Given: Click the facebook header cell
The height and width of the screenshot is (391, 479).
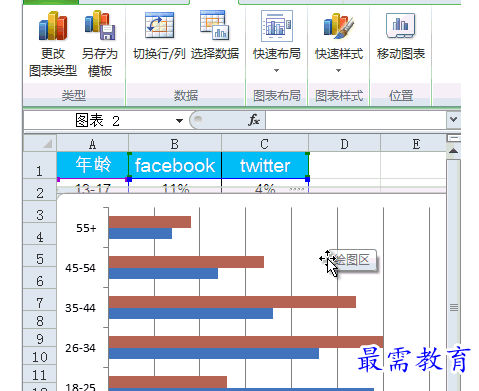Looking at the screenshot, I should pyautogui.click(x=175, y=165).
